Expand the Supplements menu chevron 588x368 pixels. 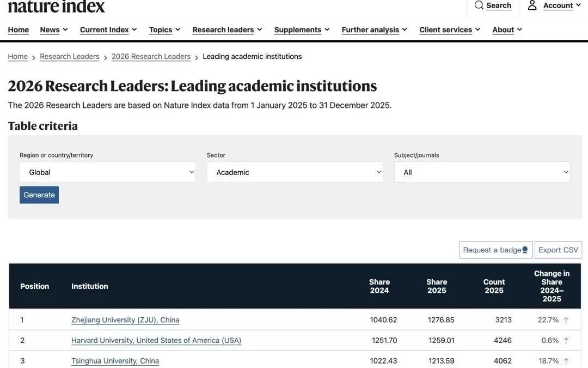pos(327,29)
